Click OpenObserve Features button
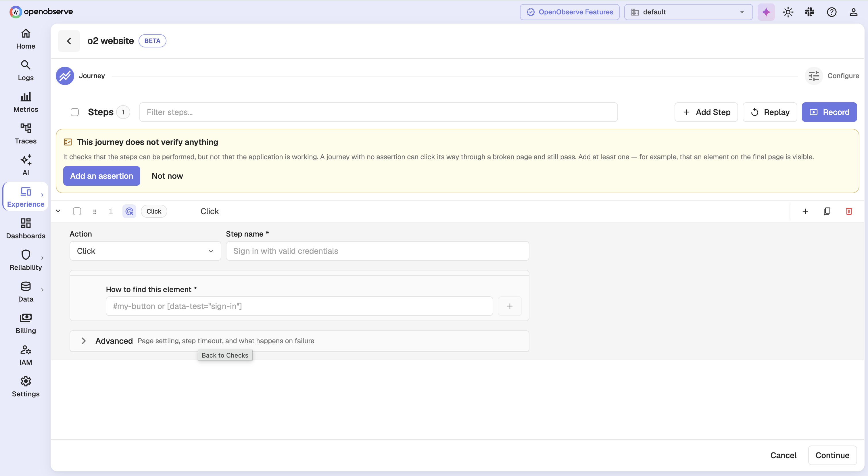868x476 pixels. pos(569,12)
